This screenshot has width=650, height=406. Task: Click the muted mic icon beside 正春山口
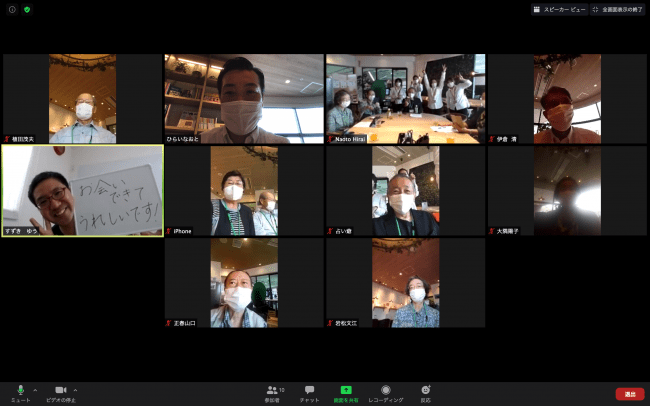169,323
